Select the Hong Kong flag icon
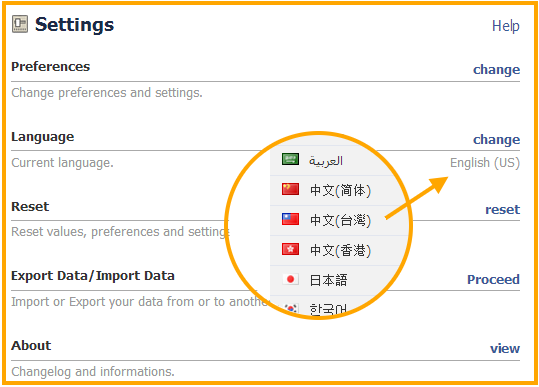The width and height of the screenshot is (539, 387). pos(290,249)
